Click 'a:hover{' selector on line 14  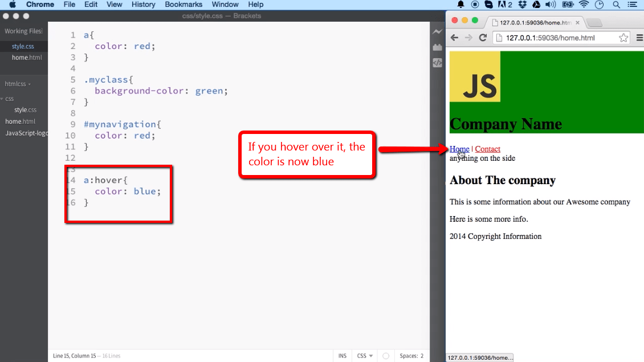[105, 180]
